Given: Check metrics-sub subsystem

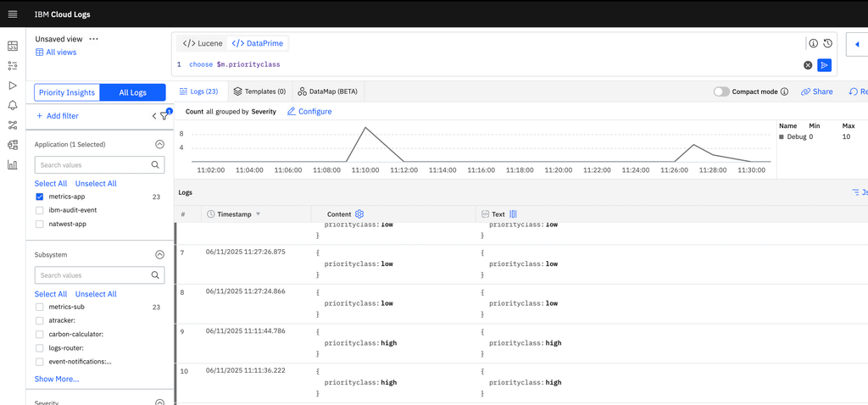Looking at the screenshot, I should click(x=39, y=307).
